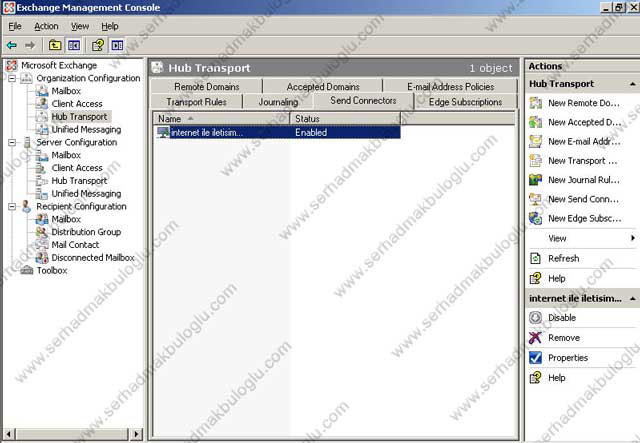Click the Microsoft Exchange root node icon
Screen dimensions: 640x443
pos(12,65)
